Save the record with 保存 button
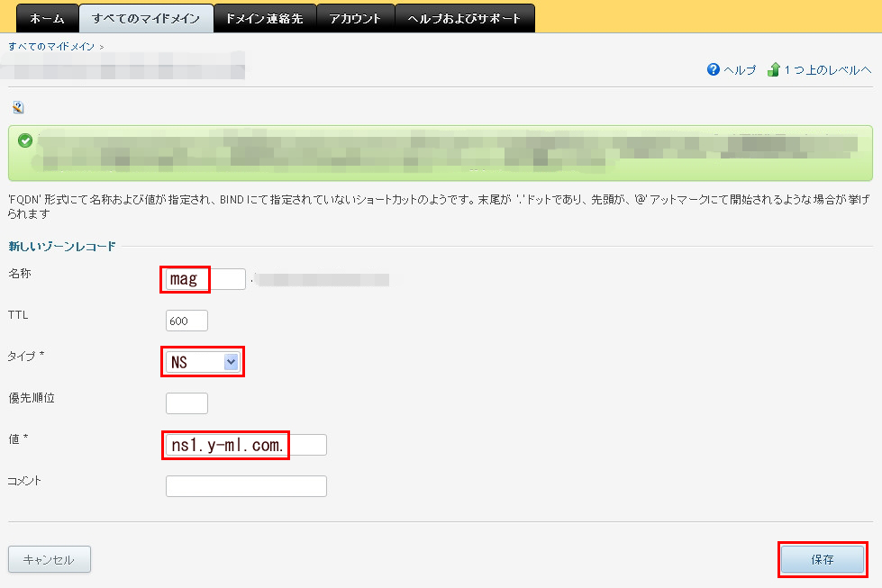The width and height of the screenshot is (882, 588). tap(823, 559)
